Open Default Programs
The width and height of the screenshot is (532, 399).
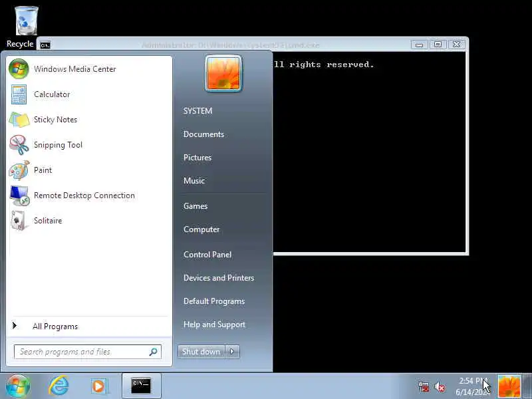click(x=214, y=301)
